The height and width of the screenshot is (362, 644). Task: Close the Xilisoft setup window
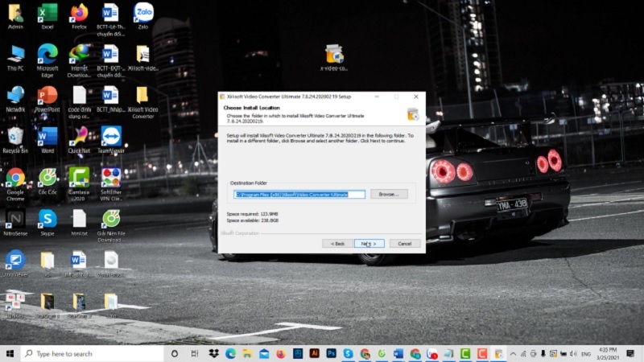click(415, 97)
